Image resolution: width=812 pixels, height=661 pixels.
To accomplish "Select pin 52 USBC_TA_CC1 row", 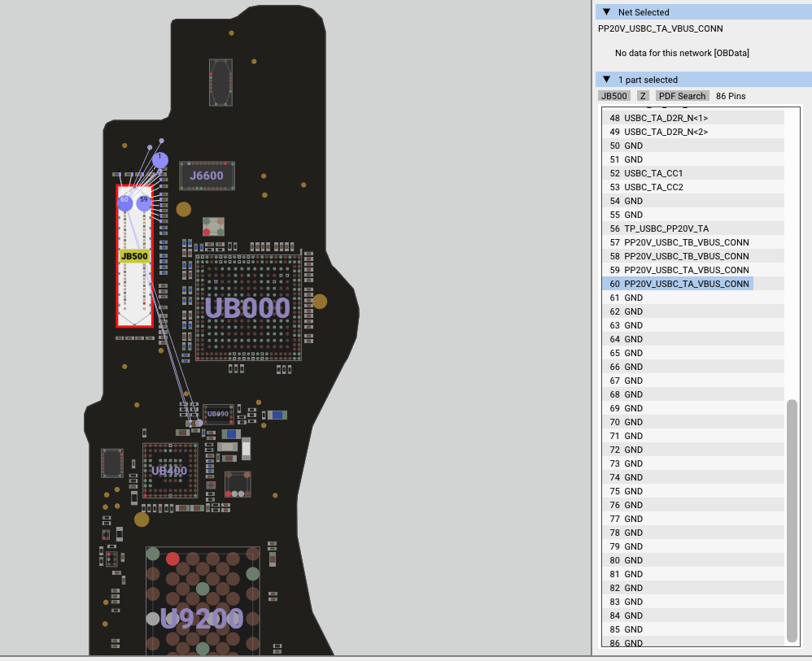I will point(653,173).
